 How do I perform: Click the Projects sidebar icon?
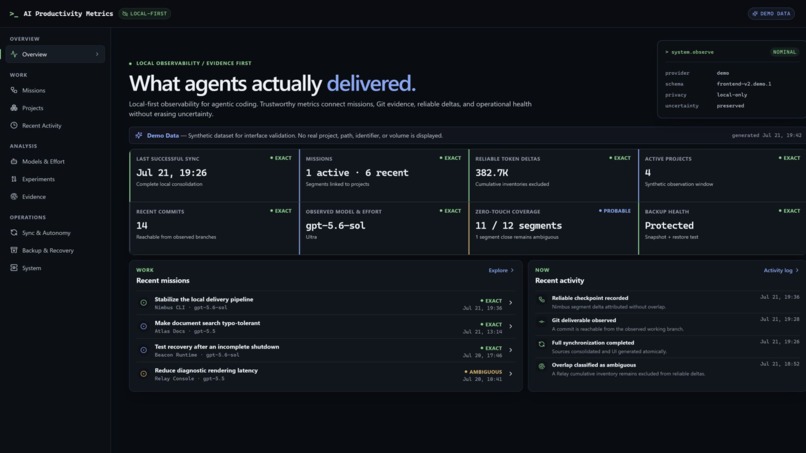[x=14, y=107]
